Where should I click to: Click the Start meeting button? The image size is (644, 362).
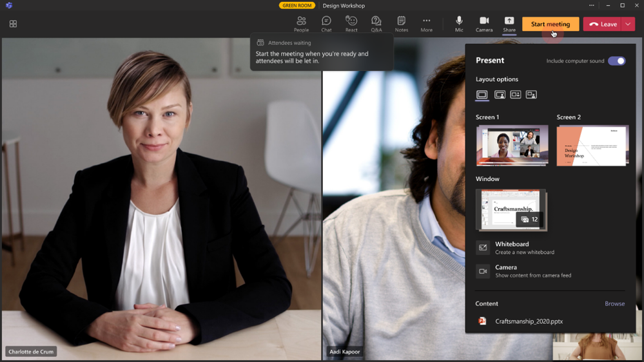point(550,24)
